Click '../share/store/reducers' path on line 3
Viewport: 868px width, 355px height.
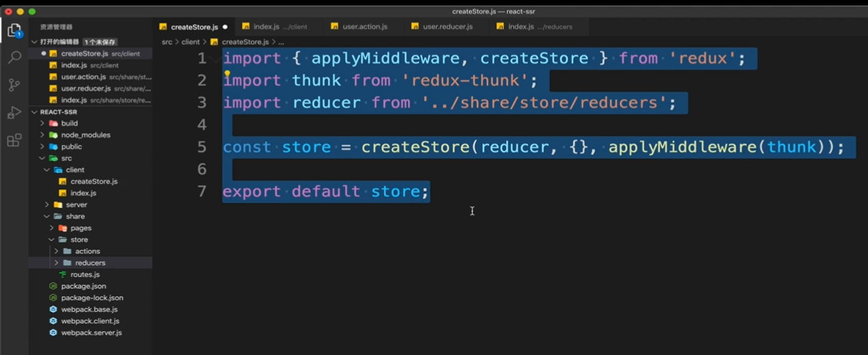point(544,102)
